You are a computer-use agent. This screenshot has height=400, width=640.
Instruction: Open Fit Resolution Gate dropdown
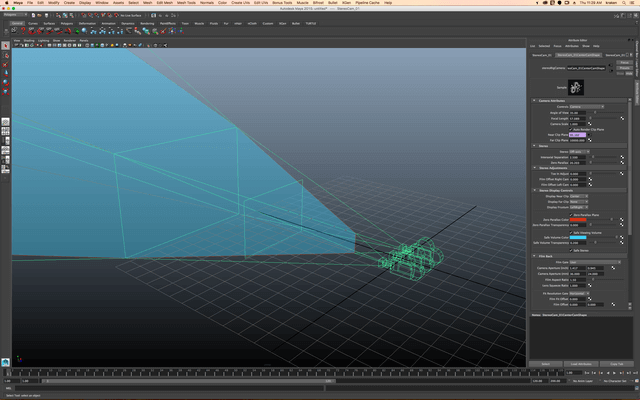(579, 293)
